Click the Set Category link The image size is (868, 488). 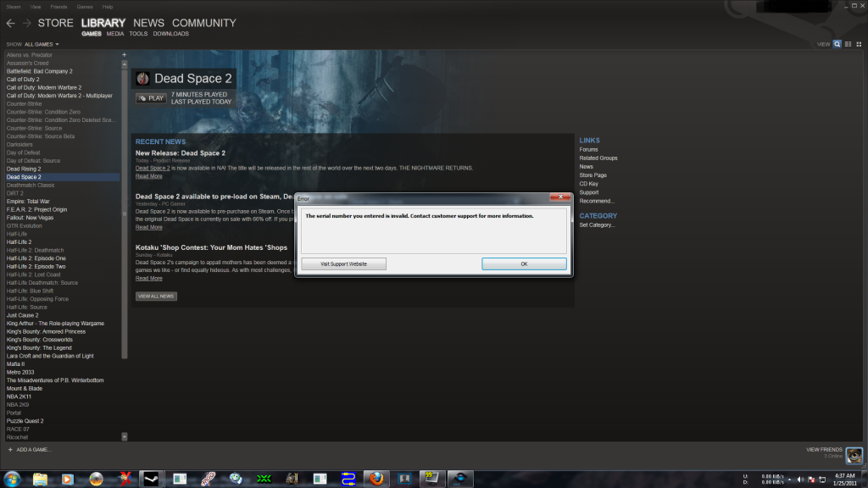pyautogui.click(x=598, y=225)
